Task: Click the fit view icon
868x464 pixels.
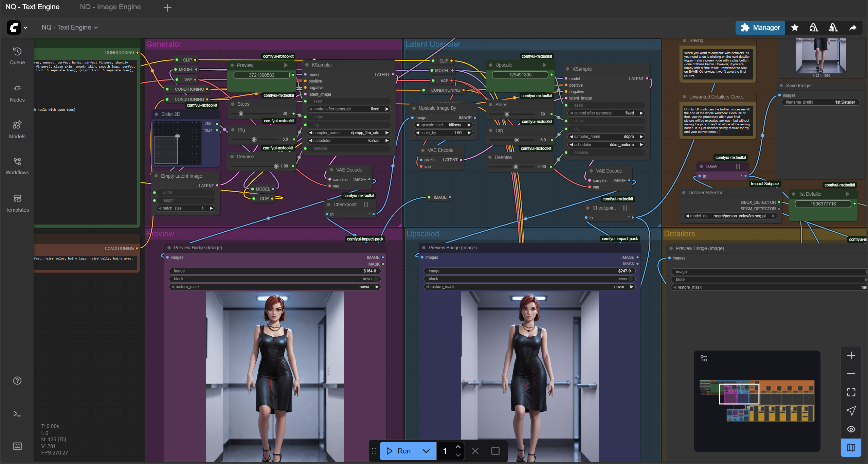Action: [x=851, y=392]
